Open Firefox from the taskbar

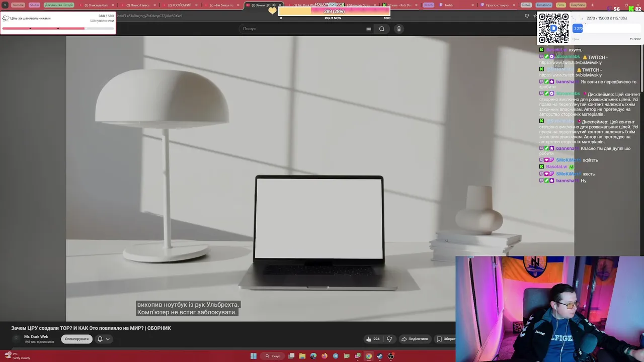[x=325, y=356]
